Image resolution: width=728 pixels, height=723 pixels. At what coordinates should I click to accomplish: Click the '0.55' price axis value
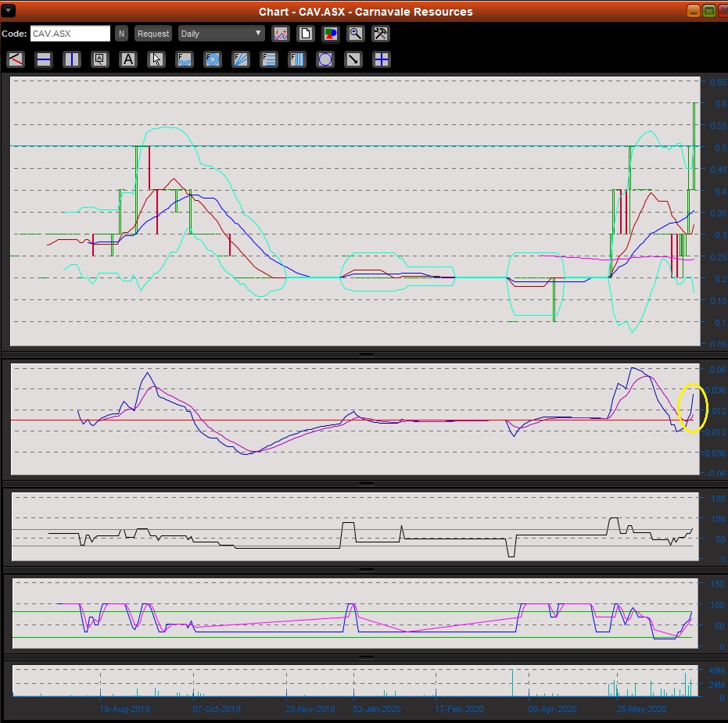point(719,126)
